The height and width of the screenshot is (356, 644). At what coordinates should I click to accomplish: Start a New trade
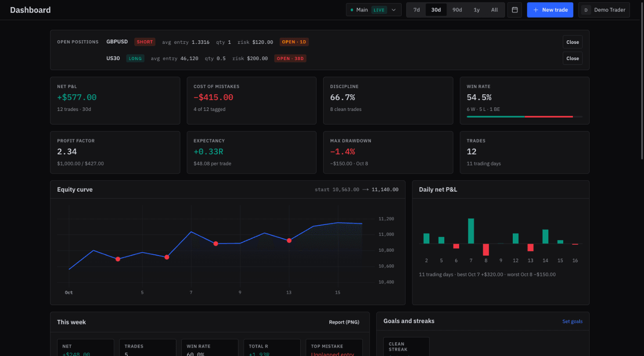(x=550, y=10)
